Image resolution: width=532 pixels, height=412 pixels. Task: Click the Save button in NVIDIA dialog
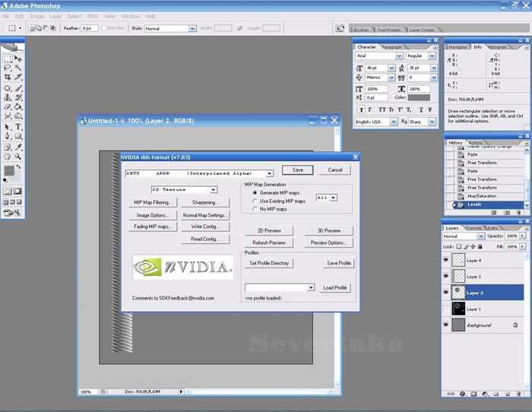tap(297, 170)
